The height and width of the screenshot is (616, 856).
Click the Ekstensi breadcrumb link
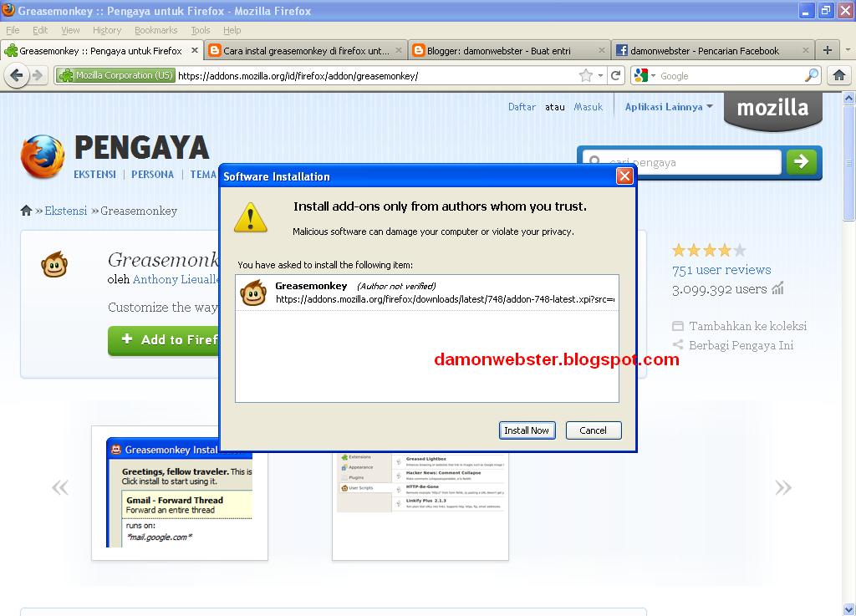65,211
